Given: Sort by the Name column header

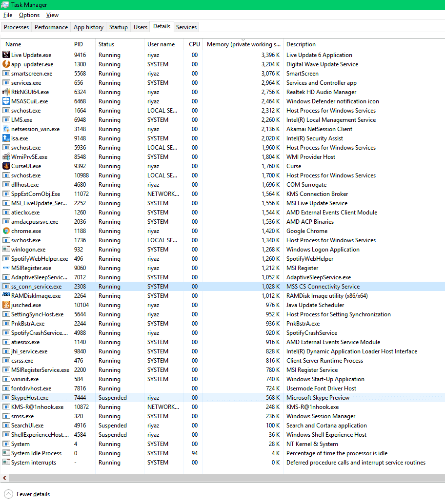Looking at the screenshot, I should coord(36,44).
